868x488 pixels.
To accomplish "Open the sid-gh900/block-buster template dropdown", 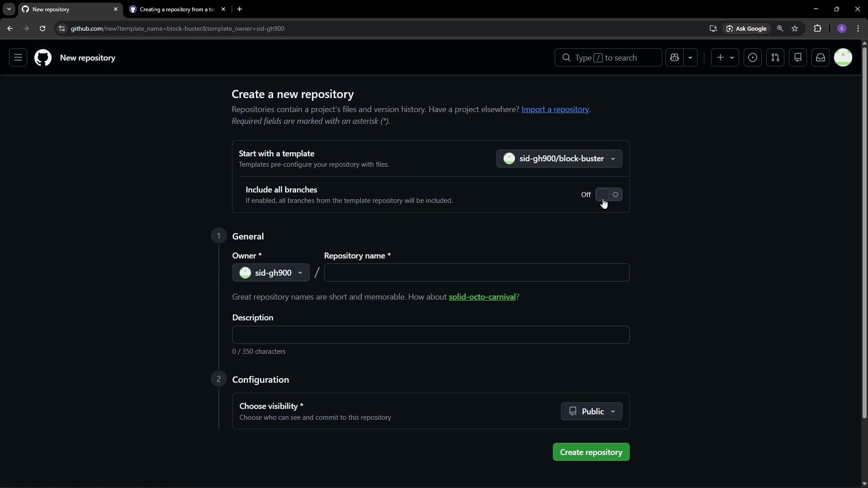I will pyautogui.click(x=559, y=159).
